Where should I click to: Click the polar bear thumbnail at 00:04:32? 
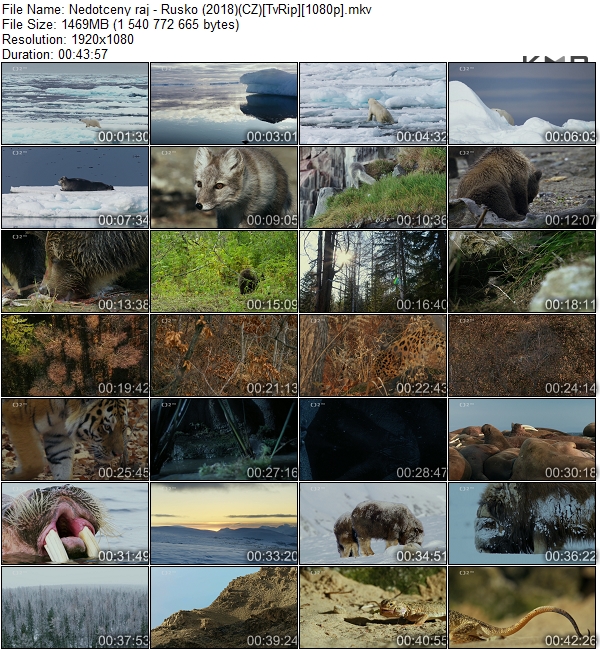click(373, 104)
